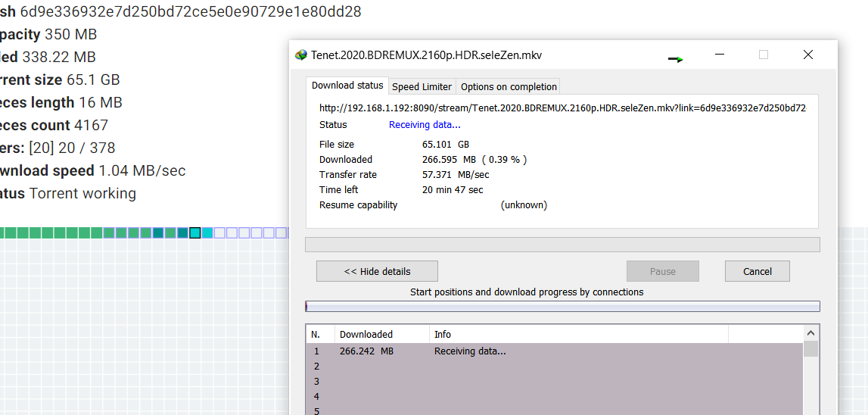Open the Speed Limiter tab
Screen dimensions: 868x415
[x=422, y=86]
